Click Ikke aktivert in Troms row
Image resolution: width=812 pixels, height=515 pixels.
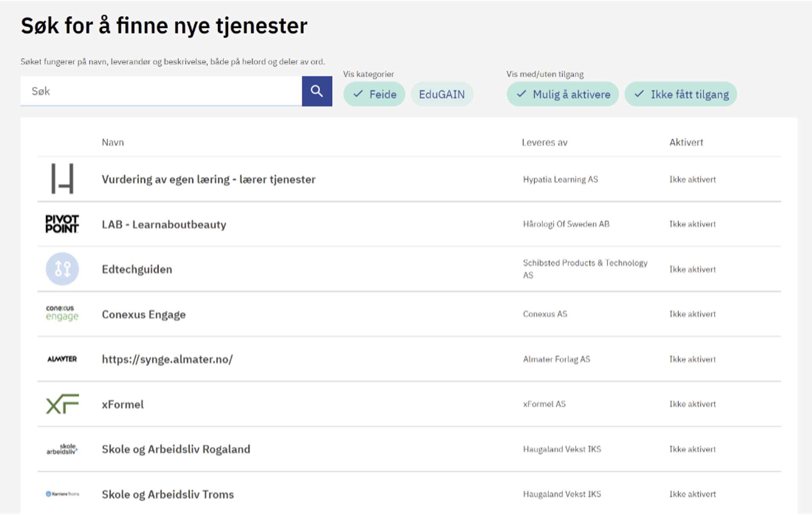tap(693, 494)
